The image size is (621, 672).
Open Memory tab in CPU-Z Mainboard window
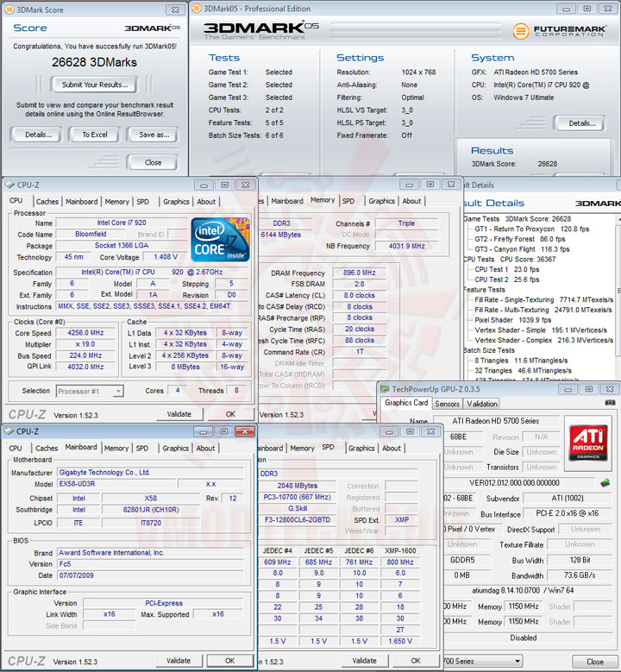click(x=116, y=448)
